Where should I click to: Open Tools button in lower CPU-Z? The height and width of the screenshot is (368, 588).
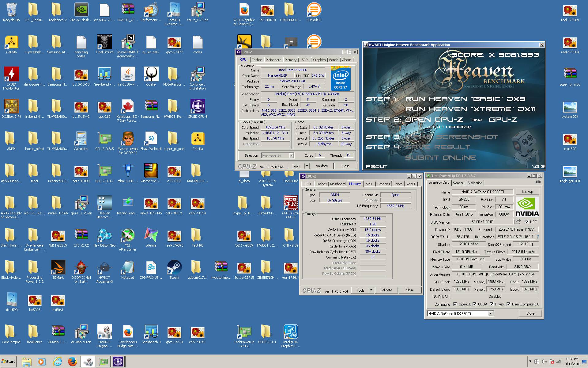click(360, 290)
